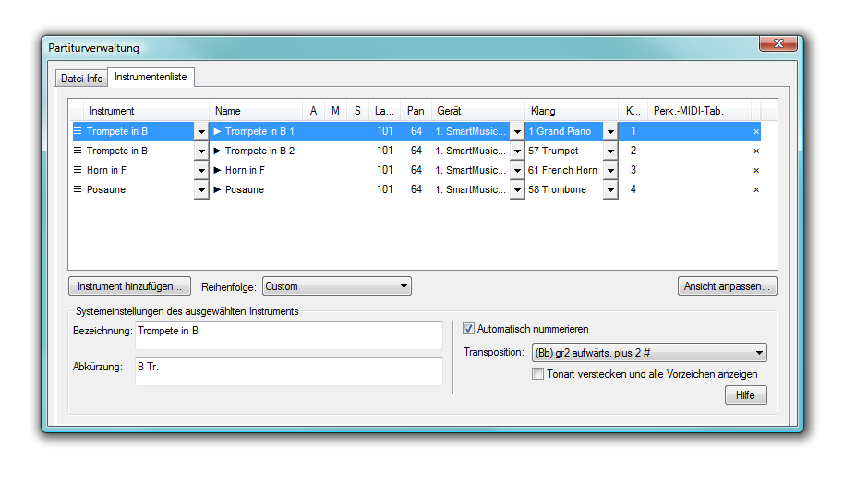
Task: Click the triangle beside Posaune name
Action: click(218, 189)
